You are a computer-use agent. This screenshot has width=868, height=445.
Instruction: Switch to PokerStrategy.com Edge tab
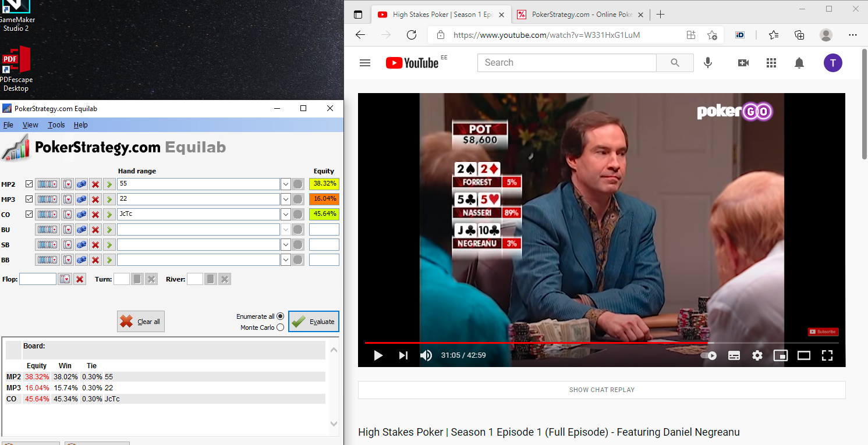point(580,15)
